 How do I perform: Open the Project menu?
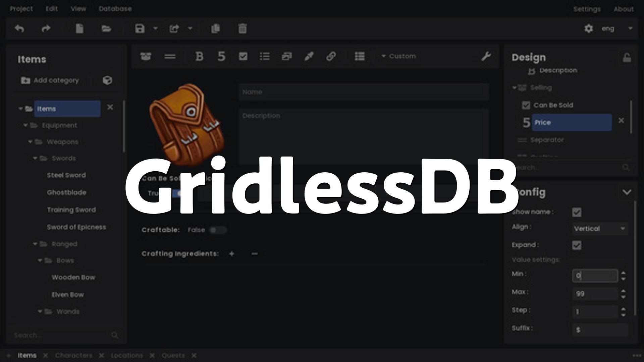(21, 9)
